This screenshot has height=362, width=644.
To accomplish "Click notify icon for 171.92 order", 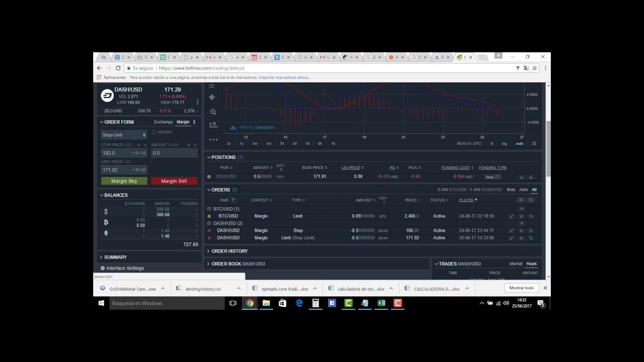I will pyautogui.click(x=531, y=238).
